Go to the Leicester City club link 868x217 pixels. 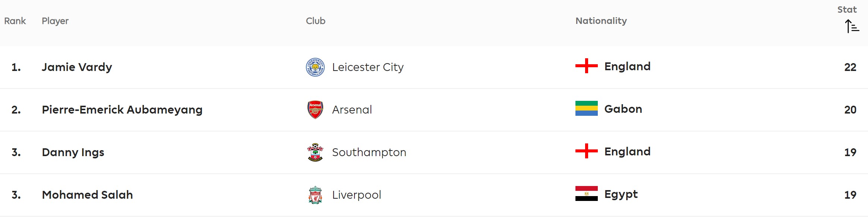click(x=368, y=67)
